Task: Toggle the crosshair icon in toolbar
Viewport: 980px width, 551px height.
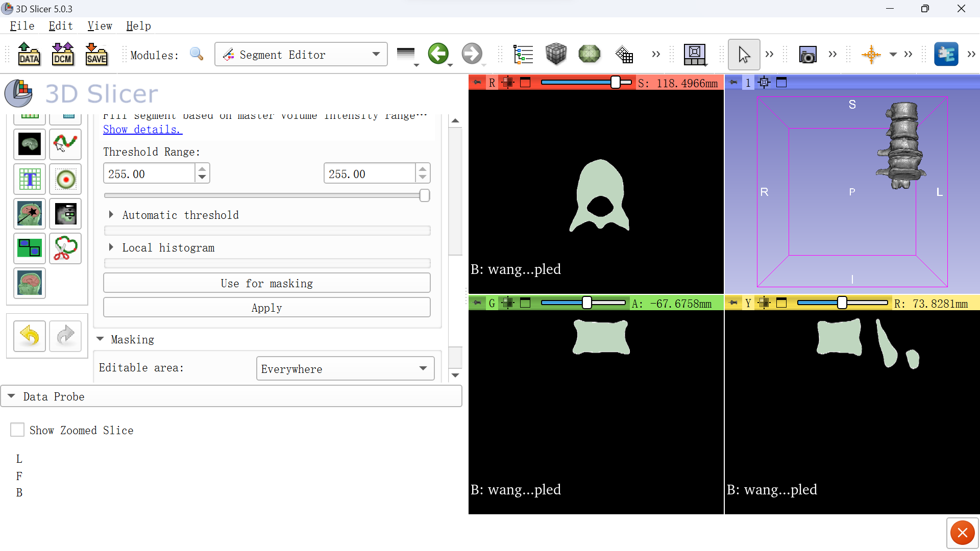Action: click(x=871, y=54)
